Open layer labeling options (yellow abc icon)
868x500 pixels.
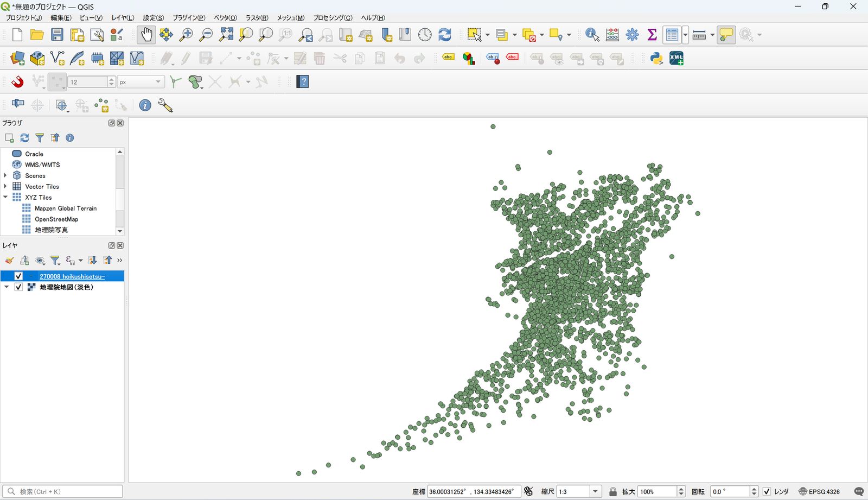(x=448, y=58)
